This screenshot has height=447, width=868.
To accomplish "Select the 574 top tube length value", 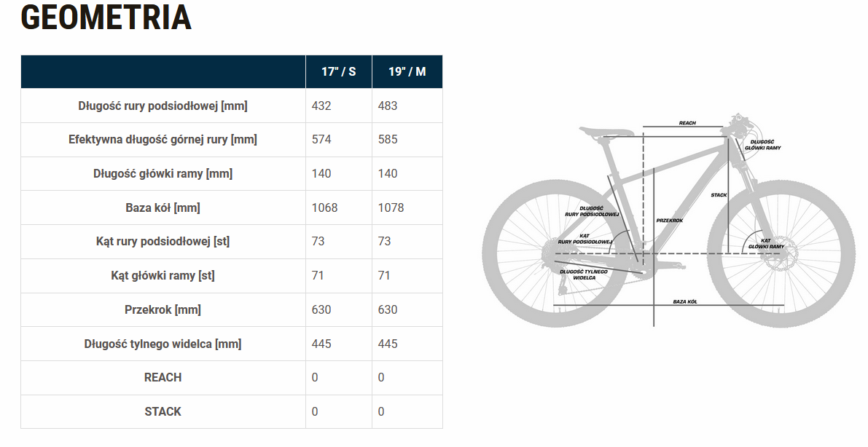I will [321, 139].
